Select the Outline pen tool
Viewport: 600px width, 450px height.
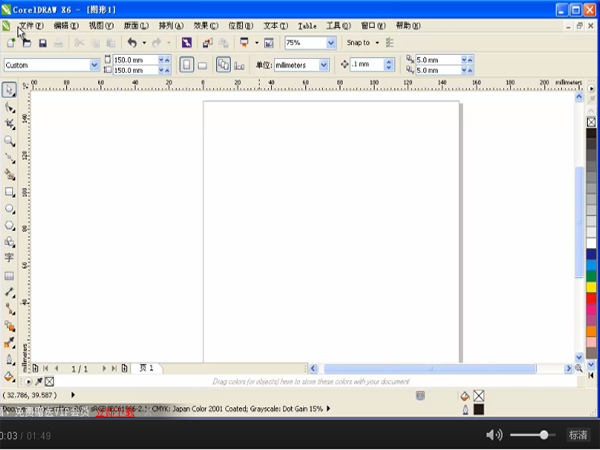coord(10,360)
